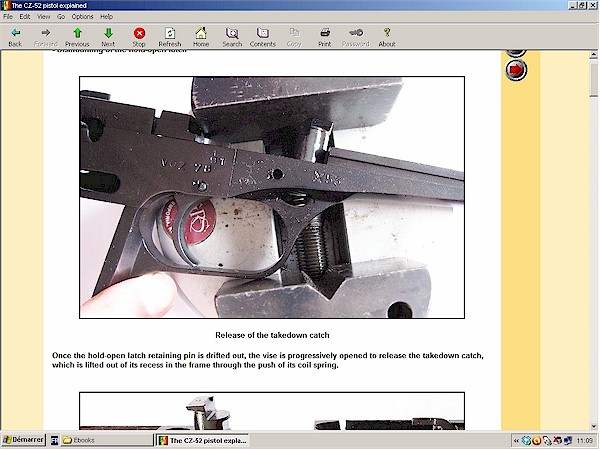Click the paragraph about hold-open latch retaining pin
This screenshot has width=600, height=450.
pyautogui.click(x=267, y=360)
